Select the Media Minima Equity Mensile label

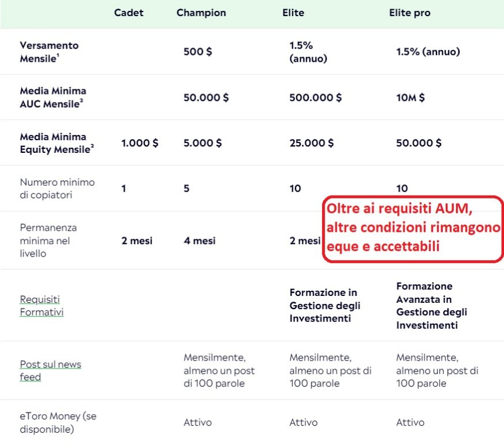pos(57,143)
